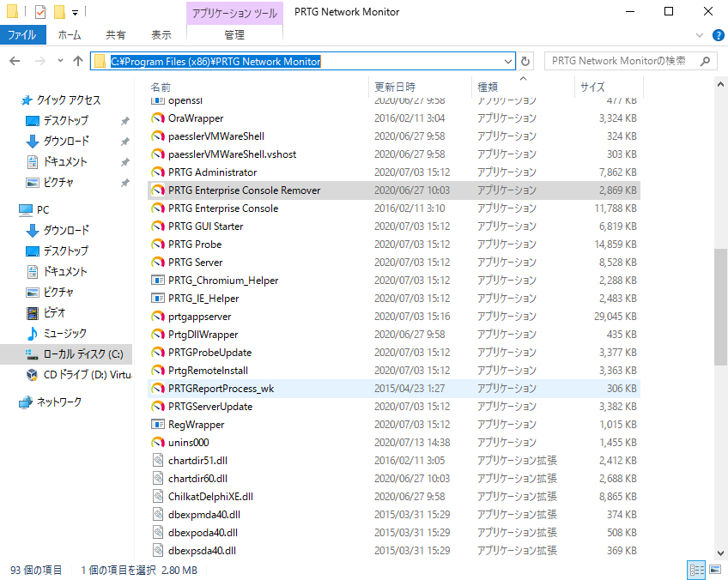Screen dimensions: 728x580
Task: Click the OraWrapper application icon
Action: click(158, 118)
